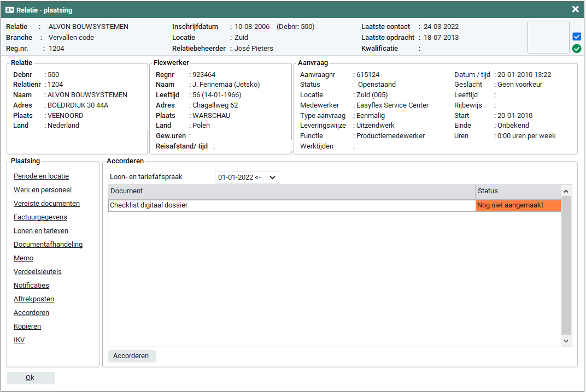Image resolution: width=586 pixels, height=392 pixels.
Task: Click the green checkmark status icon
Action: 576,49
